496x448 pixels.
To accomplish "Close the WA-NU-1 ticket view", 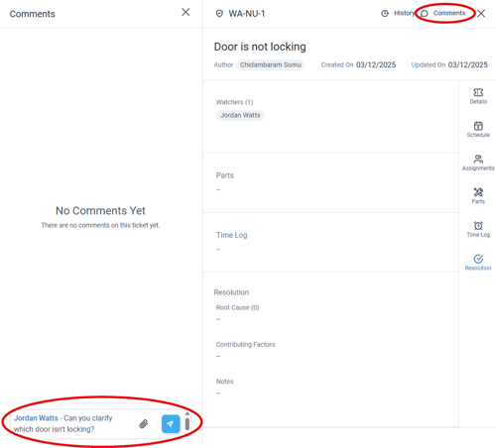I will click(481, 13).
